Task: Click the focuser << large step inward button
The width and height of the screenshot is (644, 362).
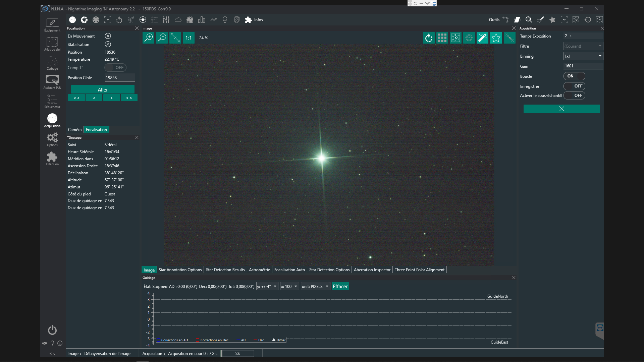Action: (76, 98)
